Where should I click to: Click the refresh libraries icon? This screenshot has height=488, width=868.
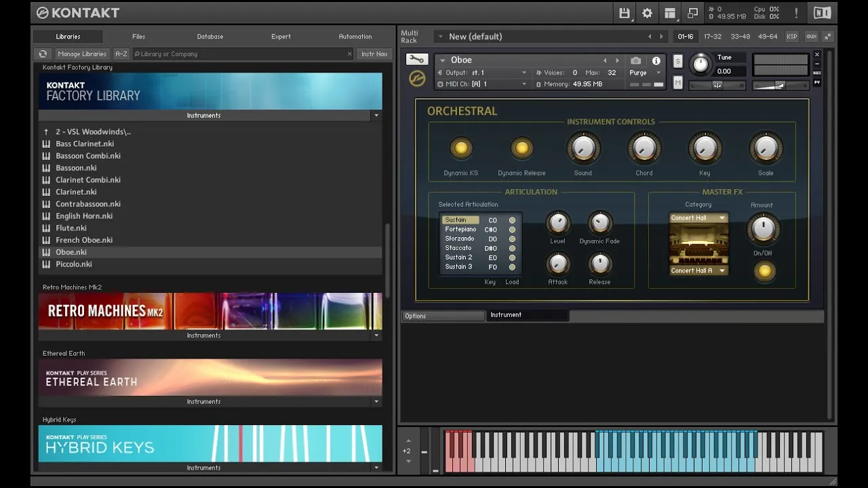[43, 54]
